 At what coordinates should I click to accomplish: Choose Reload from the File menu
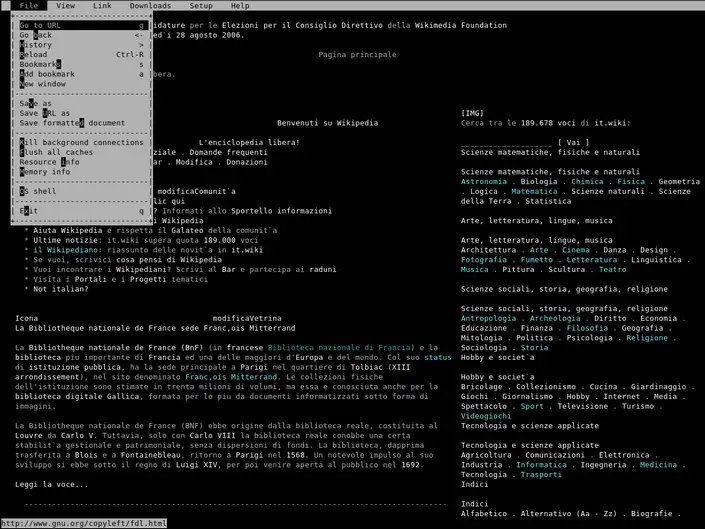82,54
